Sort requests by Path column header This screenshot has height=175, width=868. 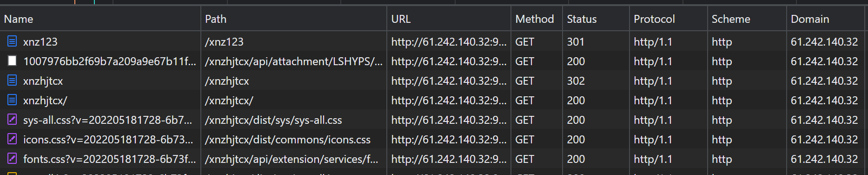(216, 19)
